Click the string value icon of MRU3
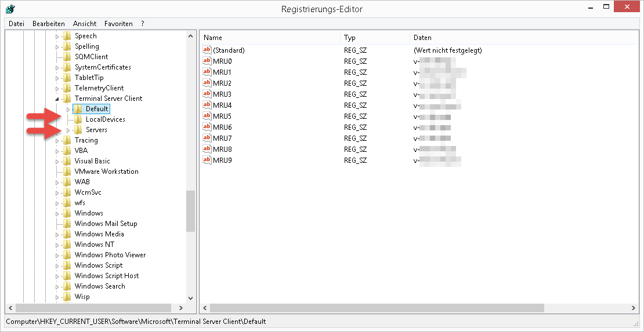The height and width of the screenshot is (332, 644). pos(207,94)
